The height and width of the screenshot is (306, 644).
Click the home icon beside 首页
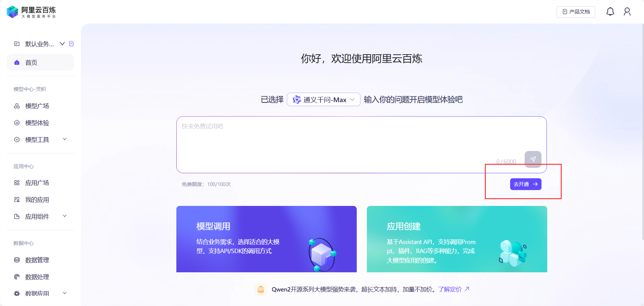[x=17, y=63]
